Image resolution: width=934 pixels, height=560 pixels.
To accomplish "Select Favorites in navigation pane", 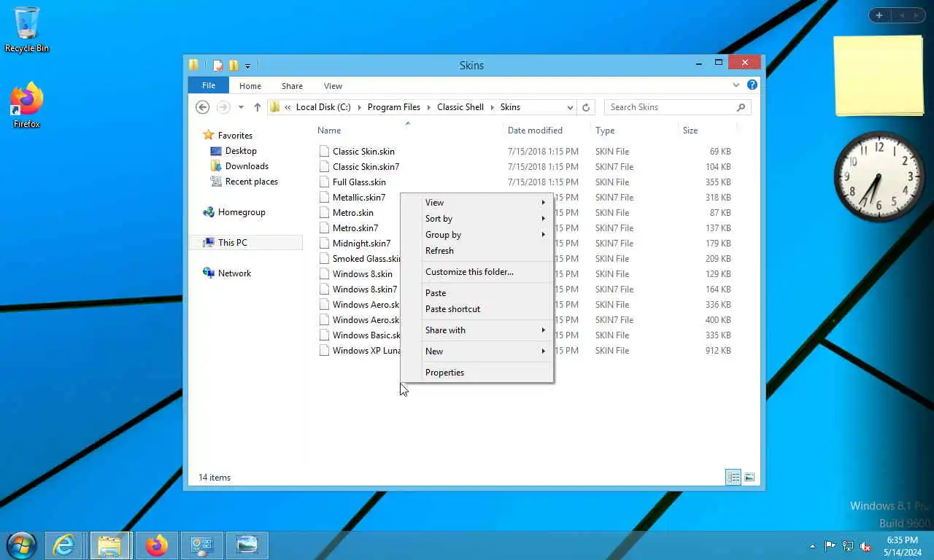I will pyautogui.click(x=235, y=136).
